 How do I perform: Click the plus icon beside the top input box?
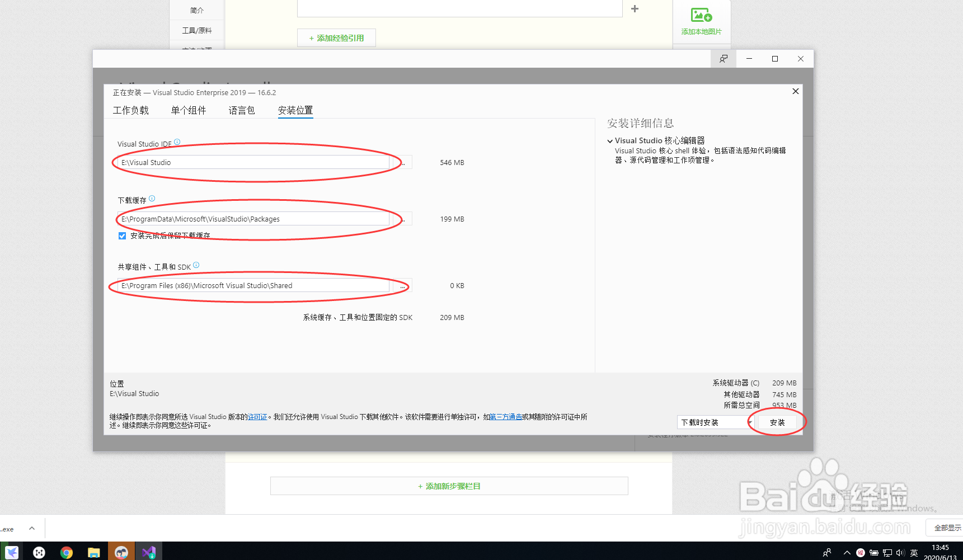(x=635, y=8)
